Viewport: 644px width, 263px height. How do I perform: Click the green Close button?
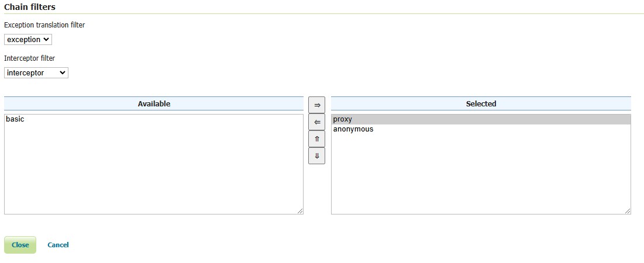pyautogui.click(x=20, y=245)
